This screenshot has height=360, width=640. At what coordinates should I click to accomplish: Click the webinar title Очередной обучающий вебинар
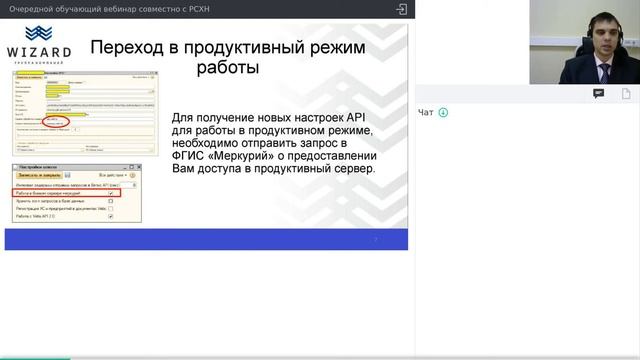109,9
